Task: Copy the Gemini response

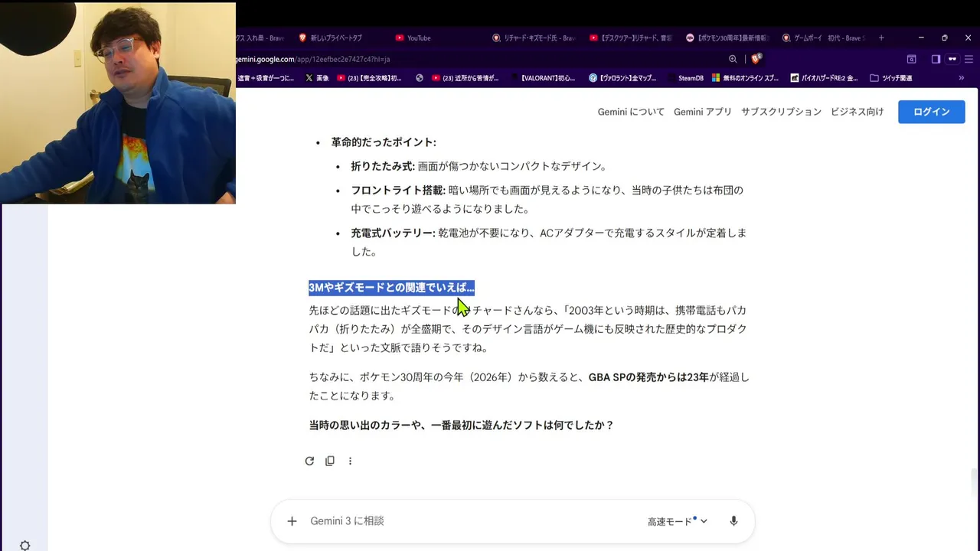Action: [330, 461]
